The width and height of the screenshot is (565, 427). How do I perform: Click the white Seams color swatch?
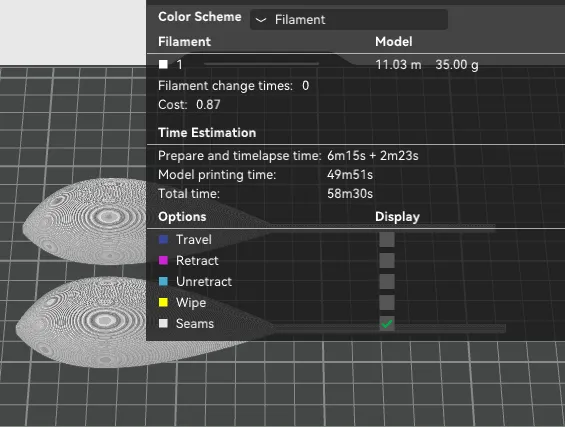pyautogui.click(x=163, y=323)
